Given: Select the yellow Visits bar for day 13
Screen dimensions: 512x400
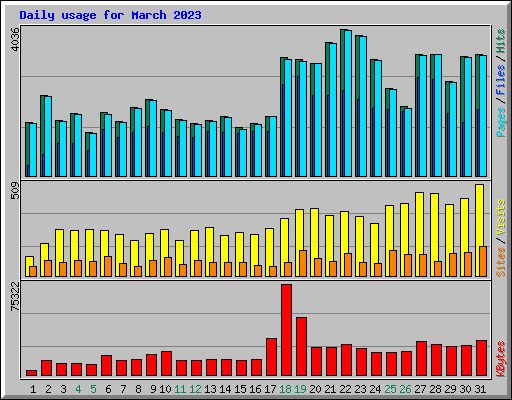Looking at the screenshot, I should [208, 245].
